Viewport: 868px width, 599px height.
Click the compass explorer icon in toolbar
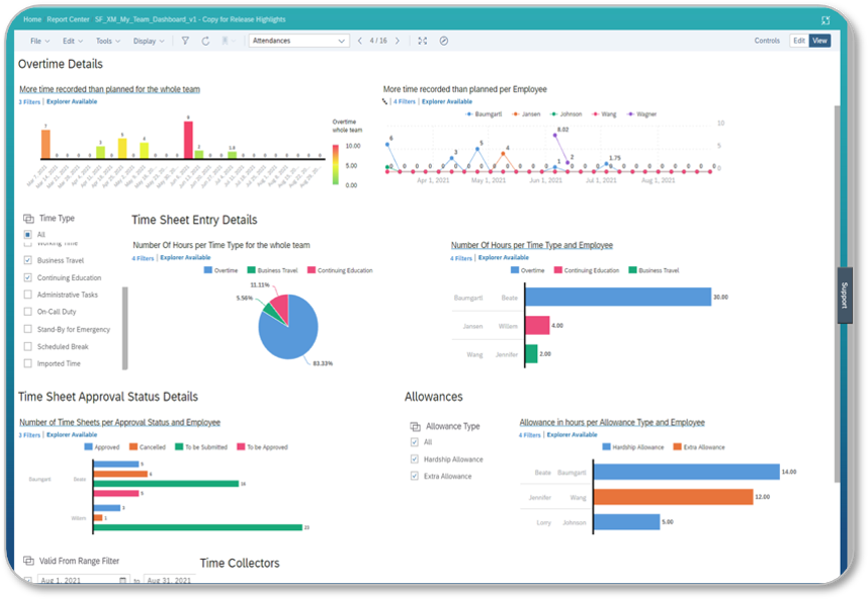(443, 40)
